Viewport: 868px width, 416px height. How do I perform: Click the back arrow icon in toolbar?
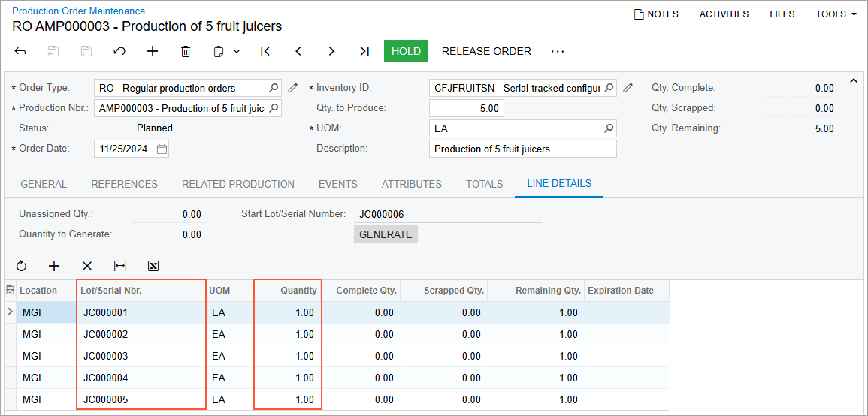tap(20, 51)
